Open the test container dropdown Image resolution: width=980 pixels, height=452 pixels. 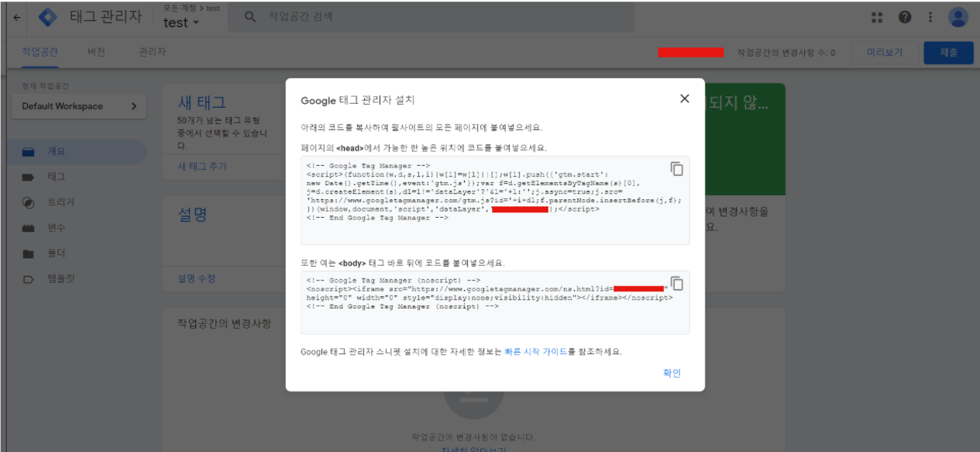[x=181, y=22]
